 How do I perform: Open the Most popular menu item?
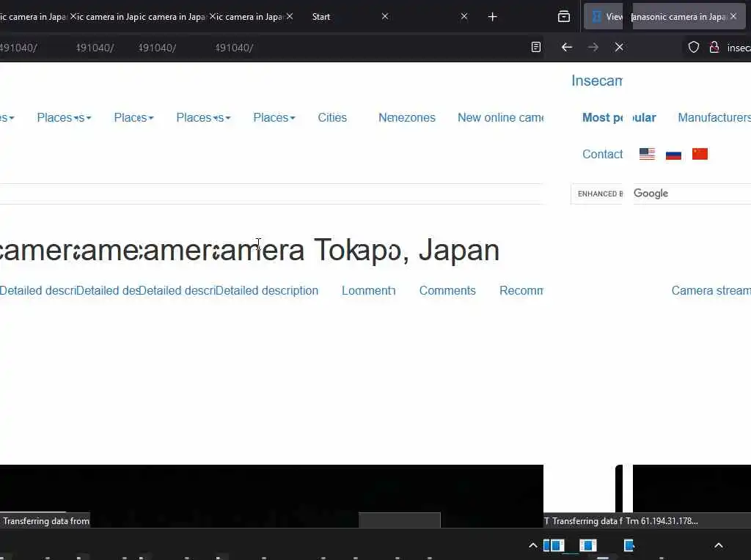pos(619,118)
